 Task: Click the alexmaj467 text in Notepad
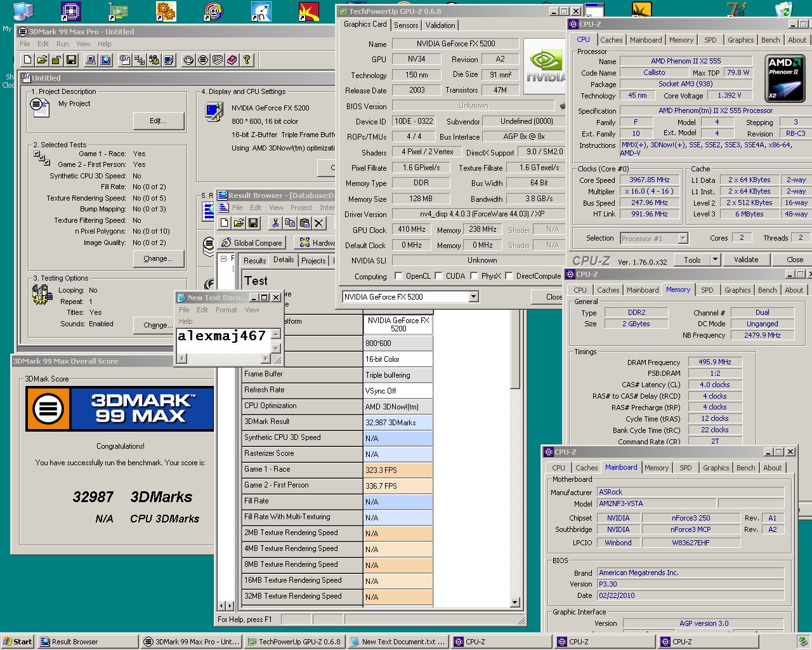221,336
